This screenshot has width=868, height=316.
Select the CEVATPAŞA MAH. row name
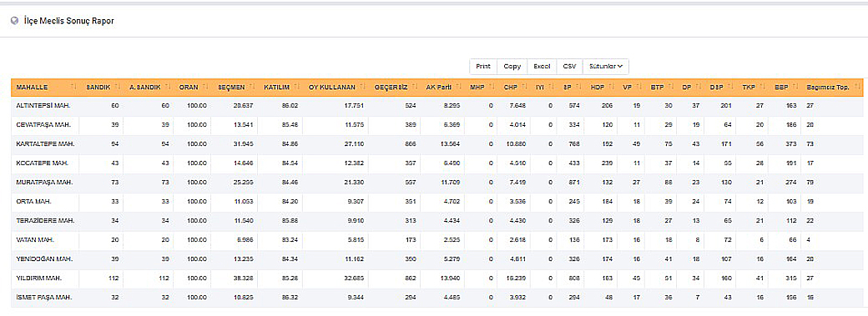click(43, 124)
